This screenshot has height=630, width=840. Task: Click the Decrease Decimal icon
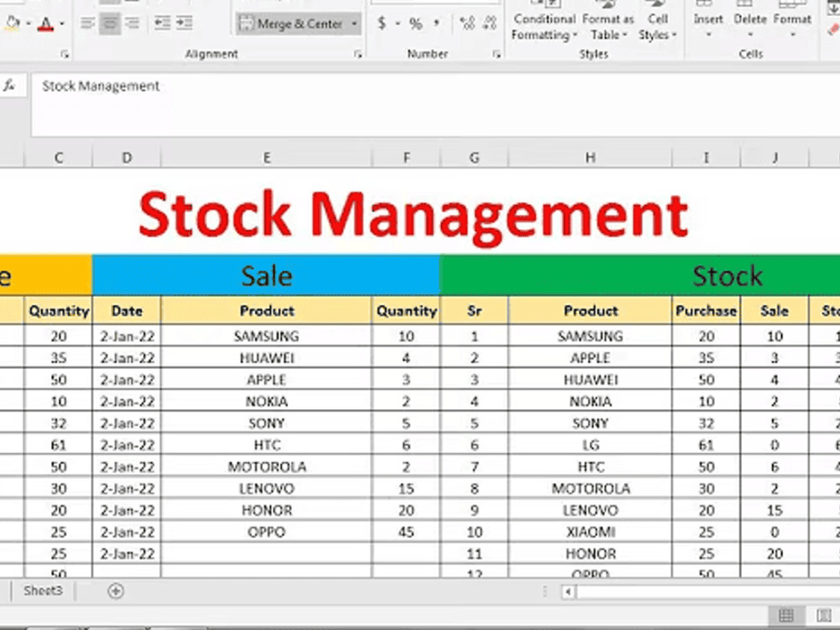490,23
